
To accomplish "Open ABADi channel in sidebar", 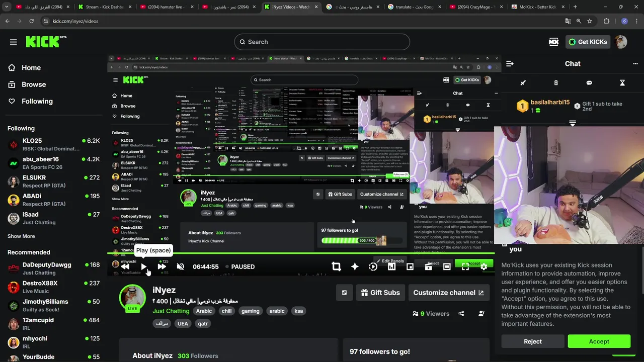I will click(54, 200).
